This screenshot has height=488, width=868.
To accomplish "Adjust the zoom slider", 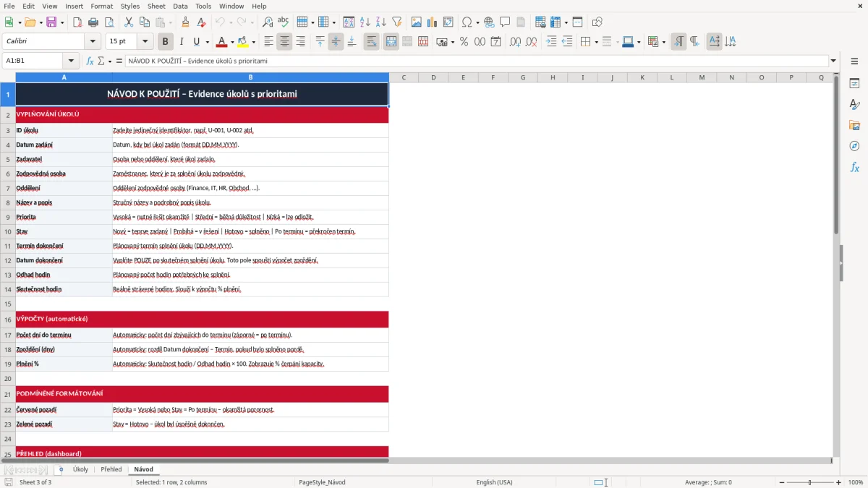I will (810, 482).
